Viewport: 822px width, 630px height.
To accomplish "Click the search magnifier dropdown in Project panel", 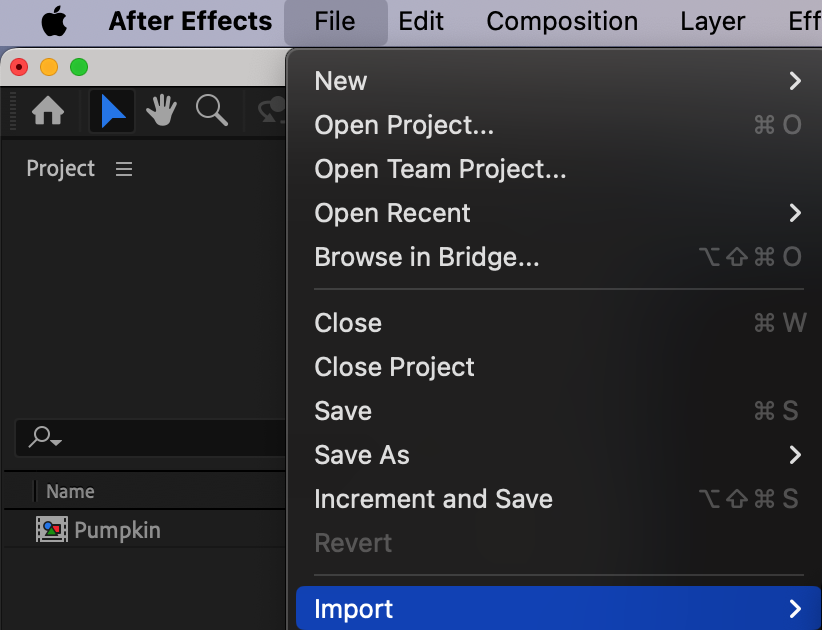I will 45,438.
